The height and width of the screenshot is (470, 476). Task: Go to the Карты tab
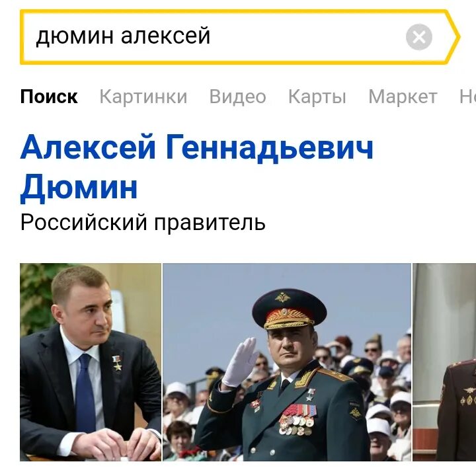317,97
